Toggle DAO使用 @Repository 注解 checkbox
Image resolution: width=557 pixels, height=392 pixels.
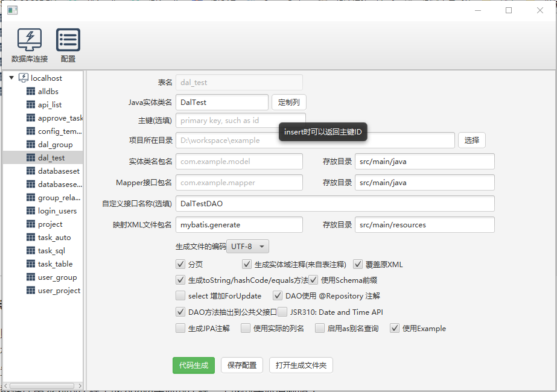pyautogui.click(x=278, y=296)
